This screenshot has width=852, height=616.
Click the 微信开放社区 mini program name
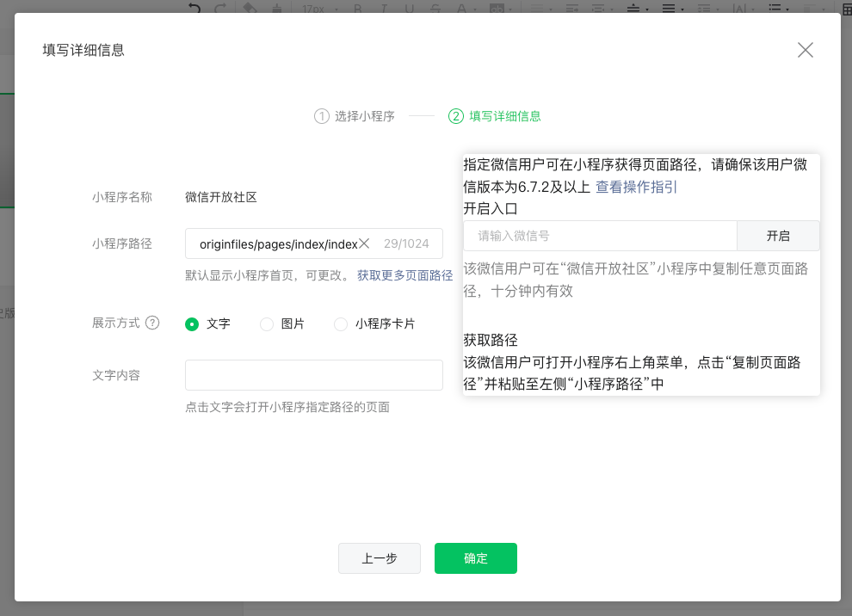[220, 197]
